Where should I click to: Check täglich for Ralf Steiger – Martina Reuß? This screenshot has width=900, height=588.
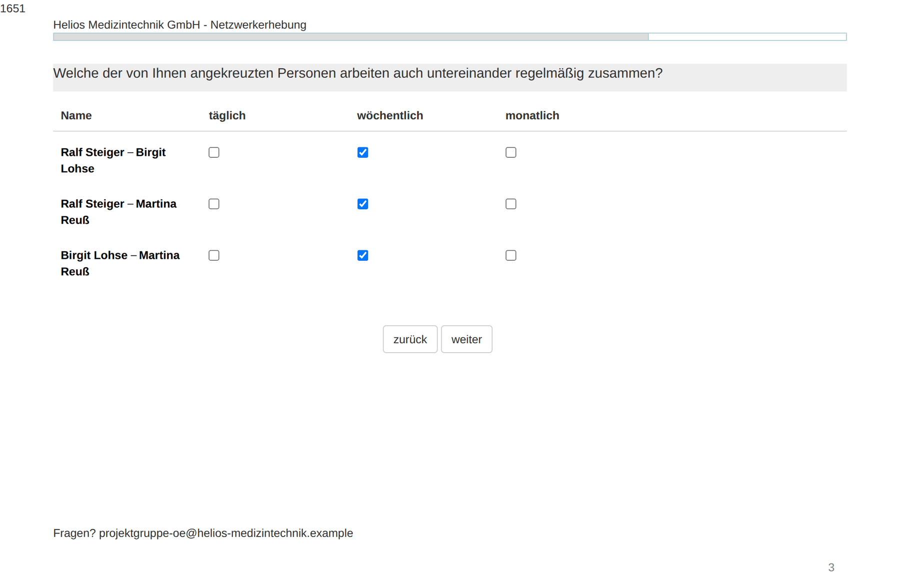click(x=214, y=204)
